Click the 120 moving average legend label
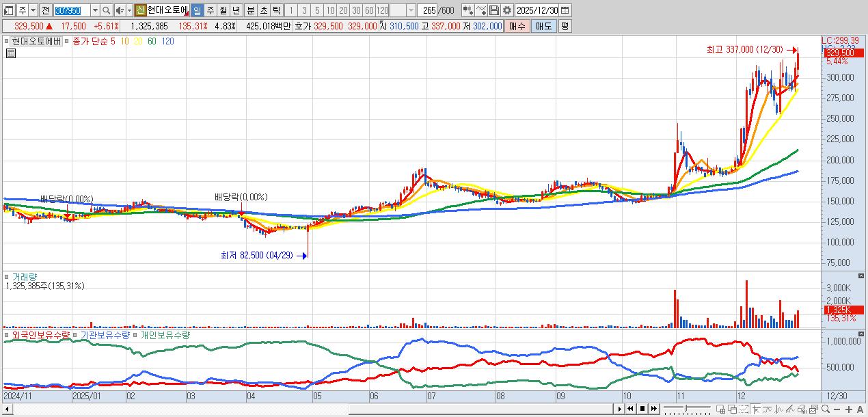Image resolution: width=868 pixels, height=417 pixels. (167, 41)
